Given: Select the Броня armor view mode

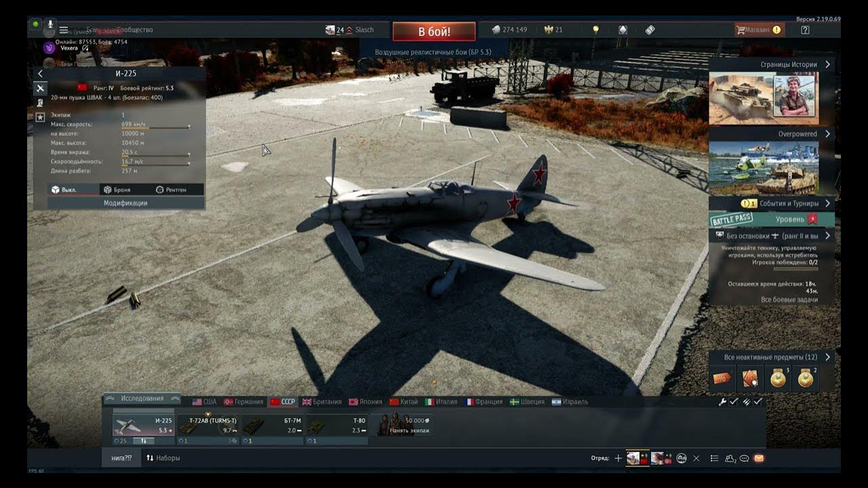Looking at the screenshot, I should pos(125,190).
